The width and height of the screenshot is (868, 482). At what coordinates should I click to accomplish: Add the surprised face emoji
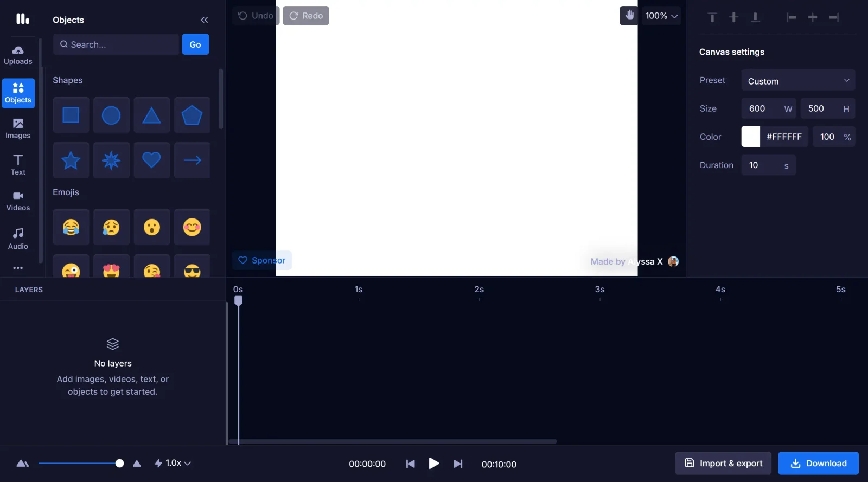point(151,227)
